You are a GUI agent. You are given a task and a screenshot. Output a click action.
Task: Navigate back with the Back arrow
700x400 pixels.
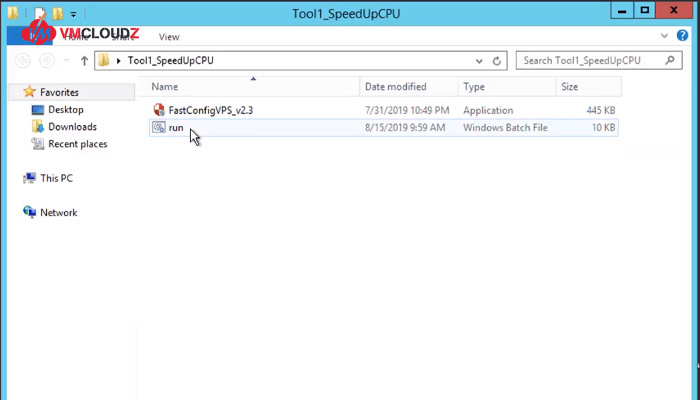[23, 61]
